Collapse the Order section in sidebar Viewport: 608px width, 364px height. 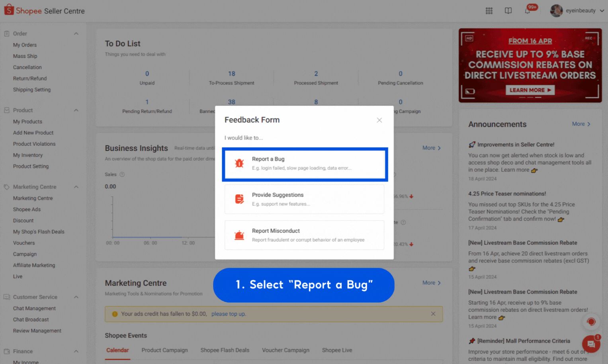[76, 33]
